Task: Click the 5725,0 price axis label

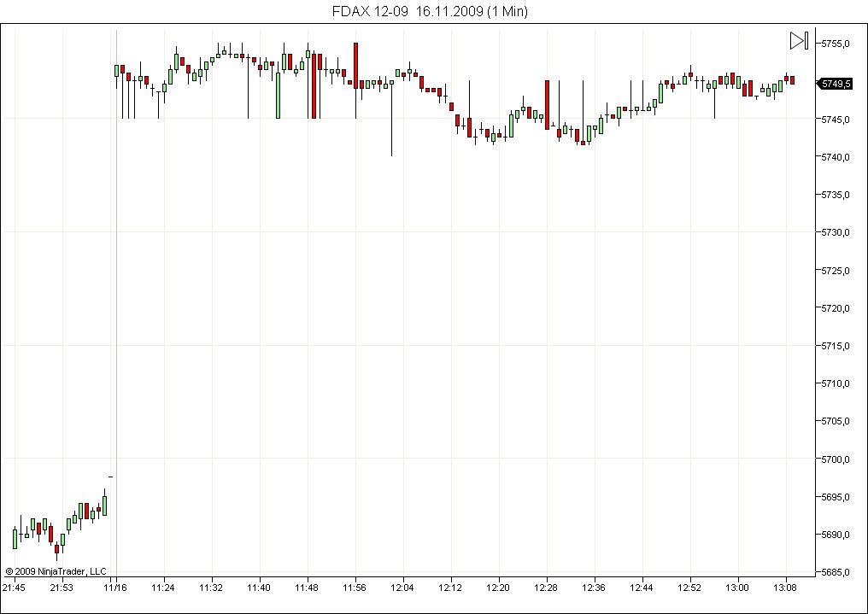Action: tap(836, 271)
